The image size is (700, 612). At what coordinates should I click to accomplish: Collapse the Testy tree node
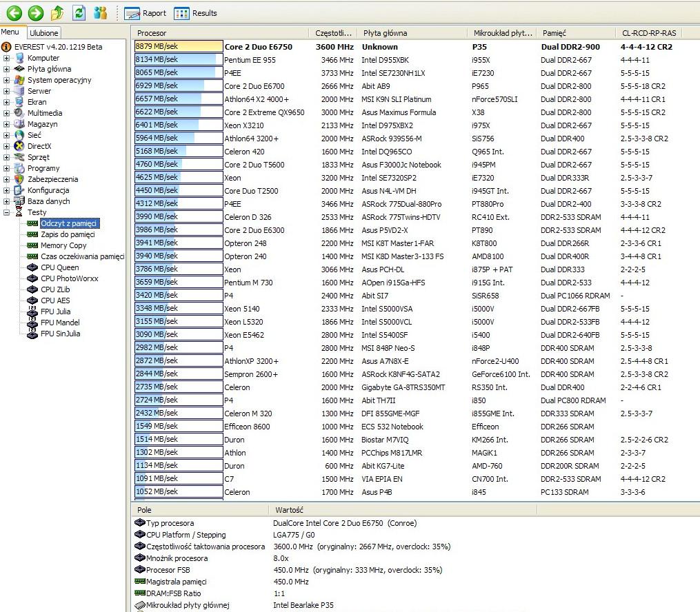coord(7,212)
